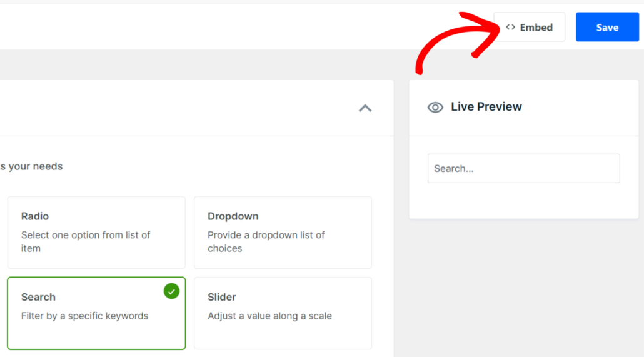Click the green checkmark on Search card

(171, 291)
